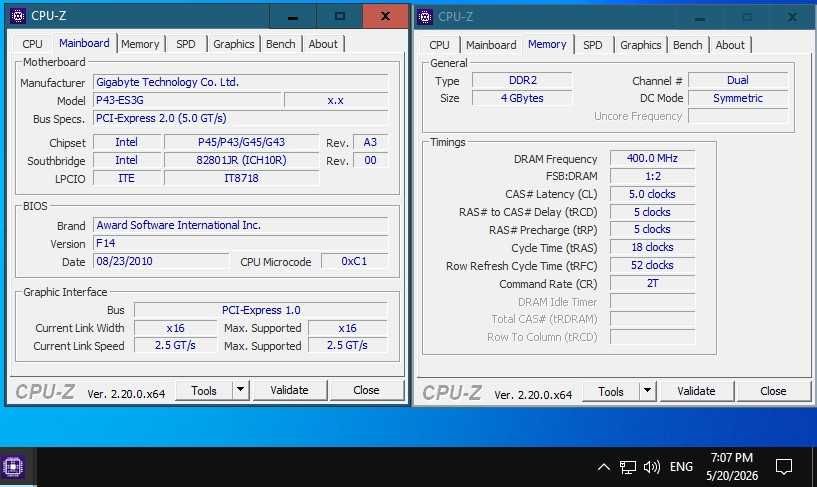This screenshot has height=487, width=817.
Task: Click southbridge value 82801JR (ICH10R)
Action: (x=241, y=160)
